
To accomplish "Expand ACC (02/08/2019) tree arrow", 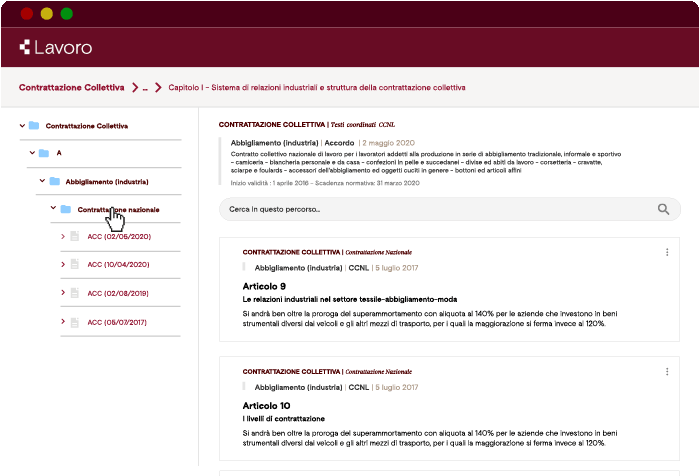I will point(62,294).
